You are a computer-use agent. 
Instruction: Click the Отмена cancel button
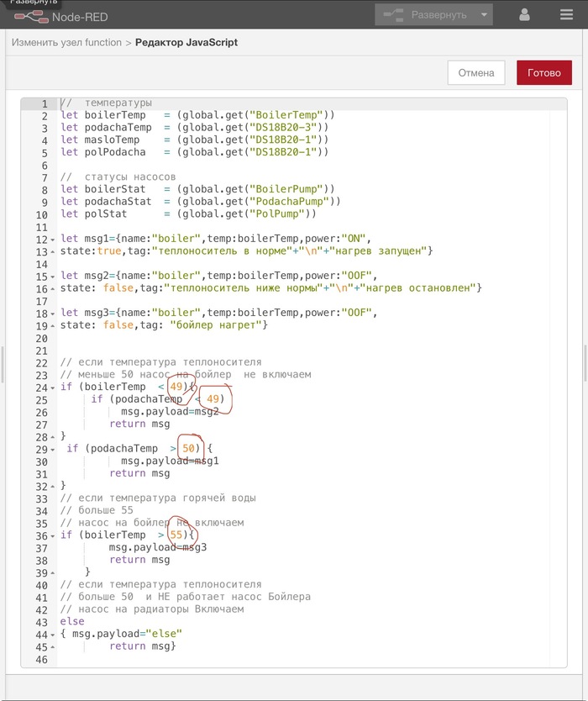click(476, 72)
